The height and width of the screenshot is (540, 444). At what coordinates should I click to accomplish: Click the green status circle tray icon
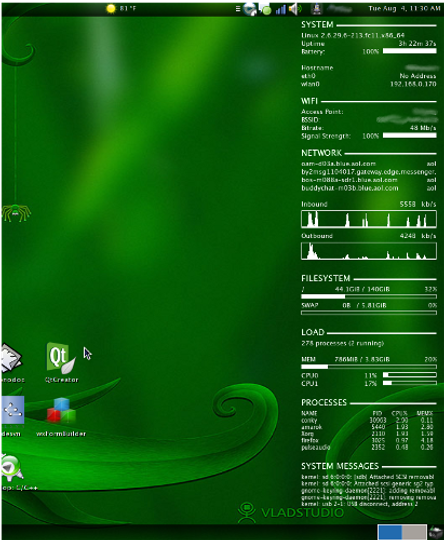click(266, 10)
